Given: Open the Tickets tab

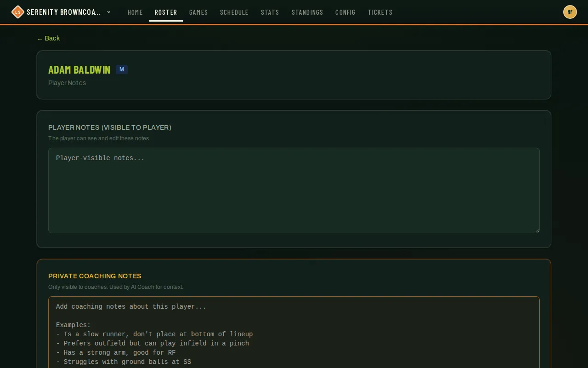Looking at the screenshot, I should point(380,12).
